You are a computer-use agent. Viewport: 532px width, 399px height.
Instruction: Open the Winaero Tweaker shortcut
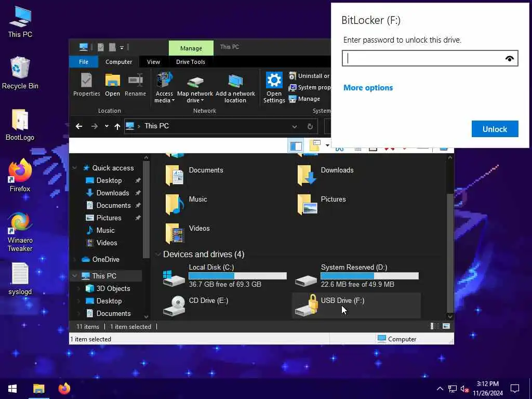pyautogui.click(x=20, y=232)
